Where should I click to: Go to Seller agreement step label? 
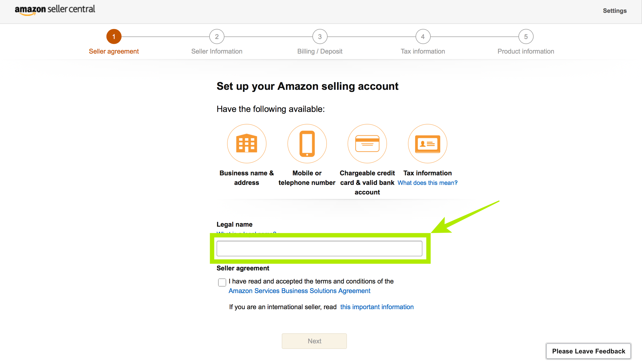pyautogui.click(x=114, y=51)
